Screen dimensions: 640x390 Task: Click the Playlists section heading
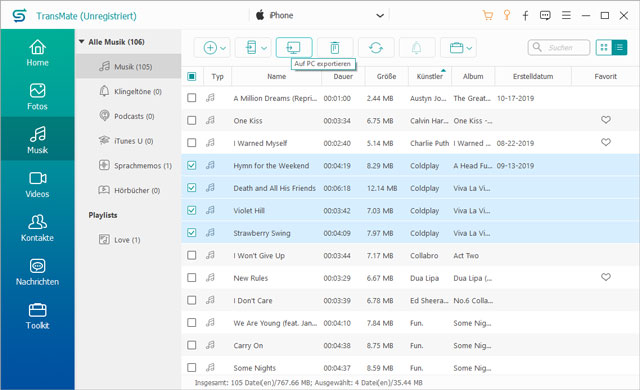(103, 215)
